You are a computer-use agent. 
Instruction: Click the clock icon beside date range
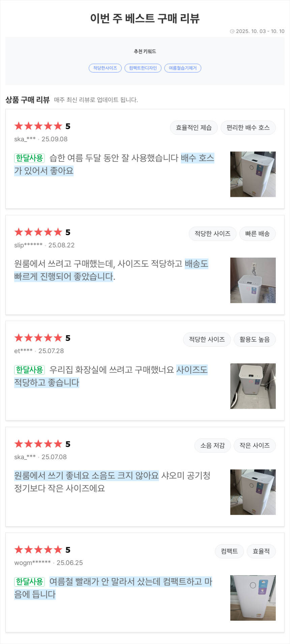232,31
